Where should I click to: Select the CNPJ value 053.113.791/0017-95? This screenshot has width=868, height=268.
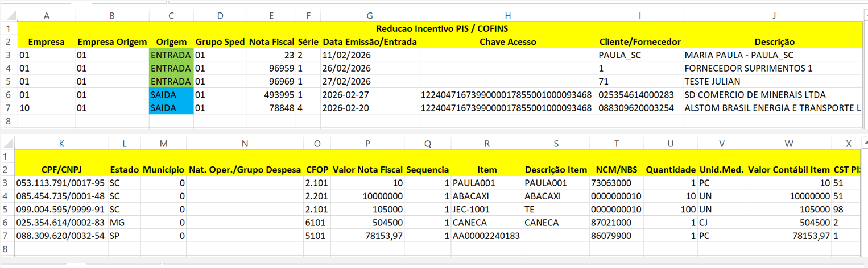point(61,183)
